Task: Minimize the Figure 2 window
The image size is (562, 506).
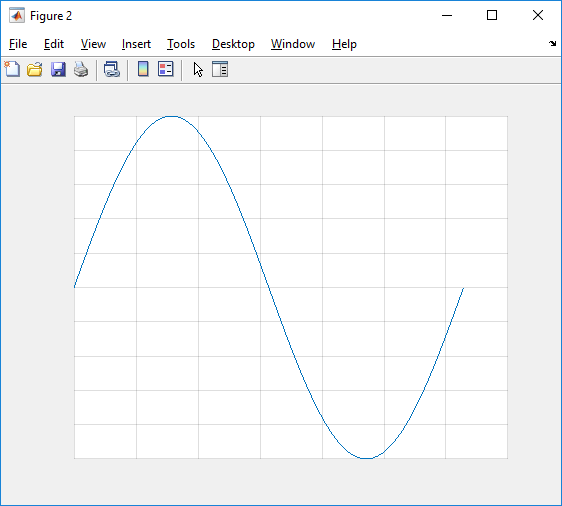Action: (447, 15)
